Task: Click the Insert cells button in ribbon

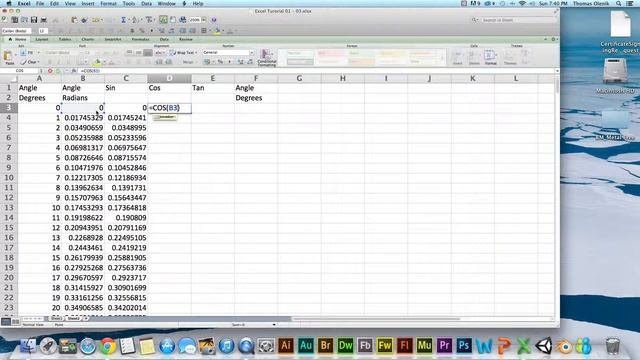Action: pyautogui.click(x=457, y=58)
